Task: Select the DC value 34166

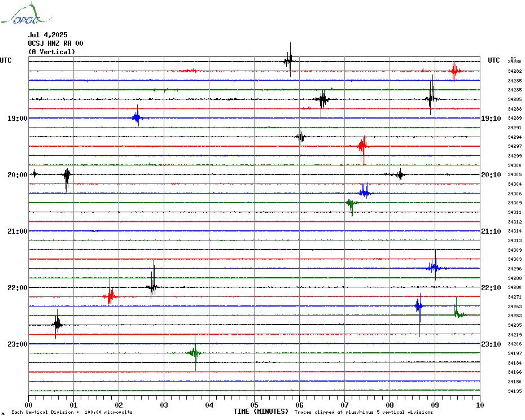Action: tap(515, 372)
